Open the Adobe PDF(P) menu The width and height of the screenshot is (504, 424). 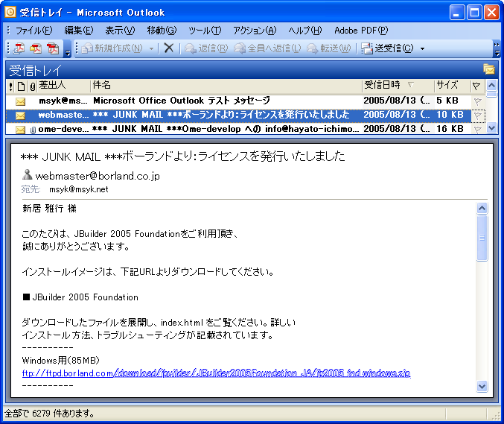[x=361, y=31]
